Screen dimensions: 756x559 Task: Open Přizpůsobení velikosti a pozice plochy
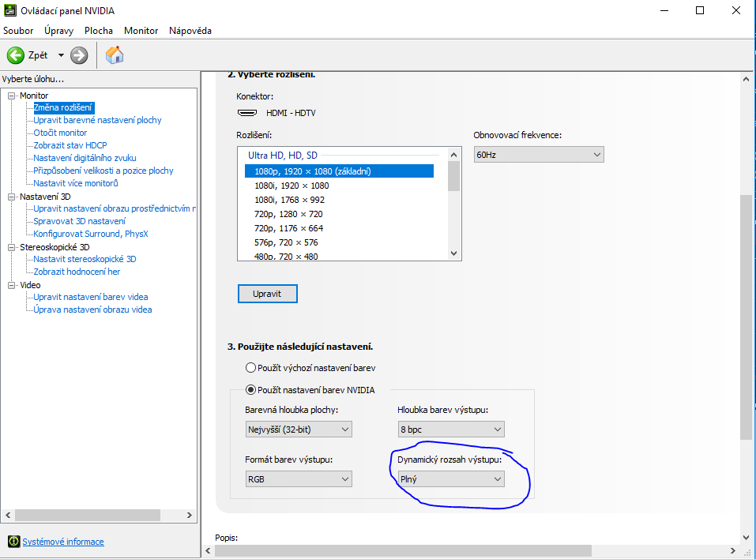[x=103, y=171]
